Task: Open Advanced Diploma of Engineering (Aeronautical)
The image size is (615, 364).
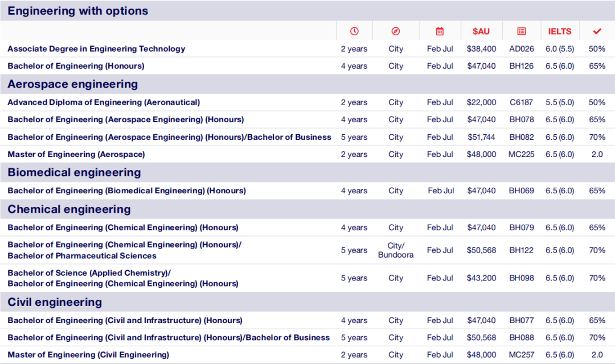Action: (x=104, y=102)
